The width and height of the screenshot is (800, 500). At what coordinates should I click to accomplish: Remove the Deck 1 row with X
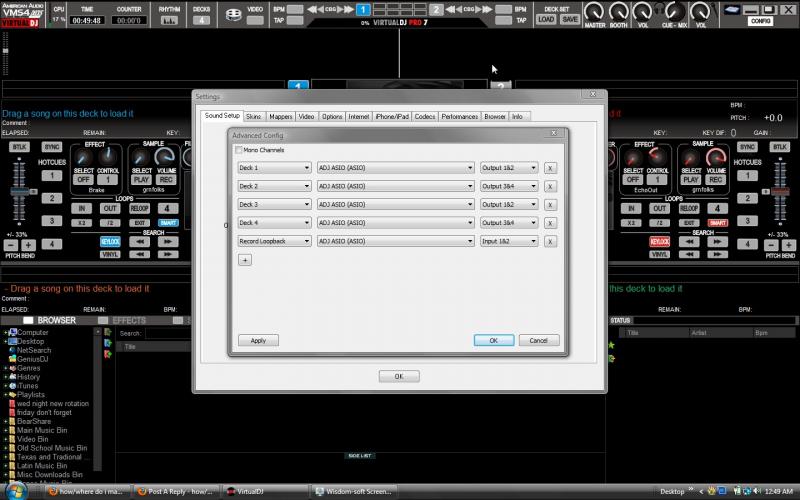(550, 168)
